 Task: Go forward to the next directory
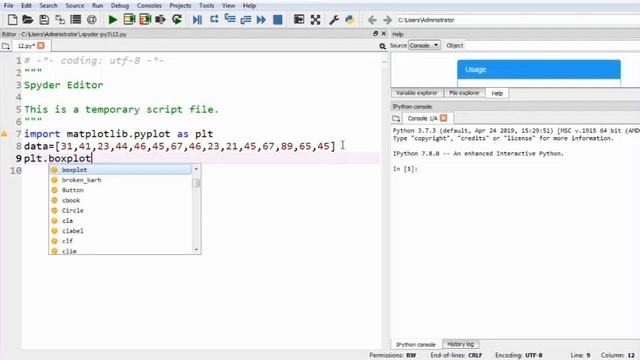click(x=387, y=20)
